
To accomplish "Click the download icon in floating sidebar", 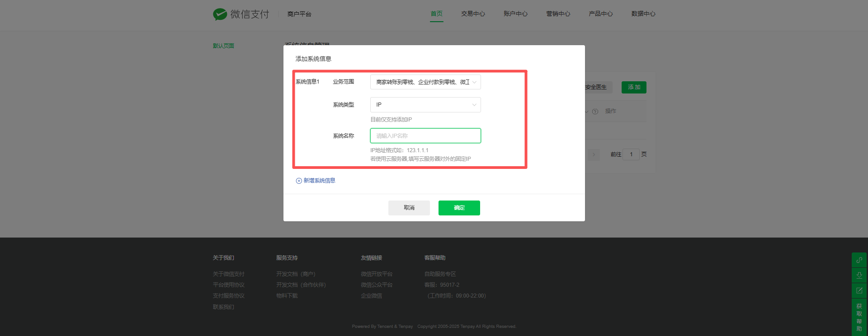I will tap(859, 275).
